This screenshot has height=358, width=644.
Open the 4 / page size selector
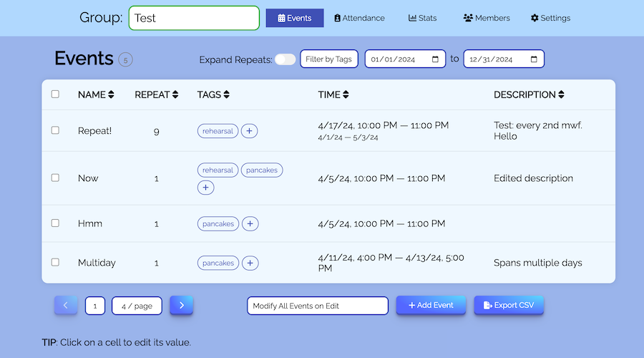tap(137, 306)
